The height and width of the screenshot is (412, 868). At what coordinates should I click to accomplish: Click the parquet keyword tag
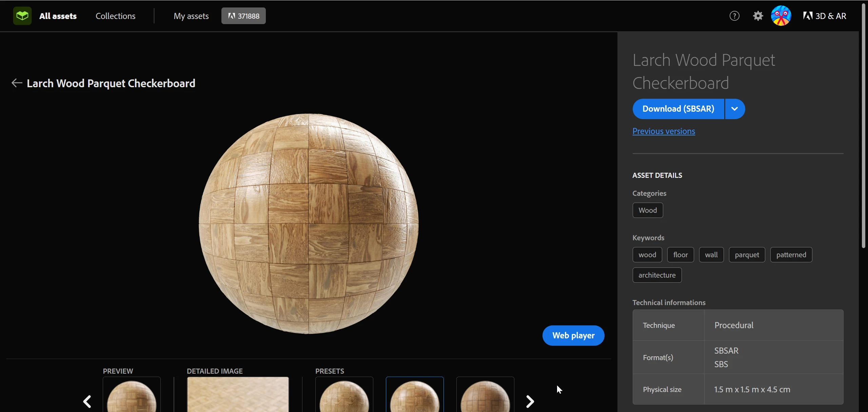pos(747,255)
